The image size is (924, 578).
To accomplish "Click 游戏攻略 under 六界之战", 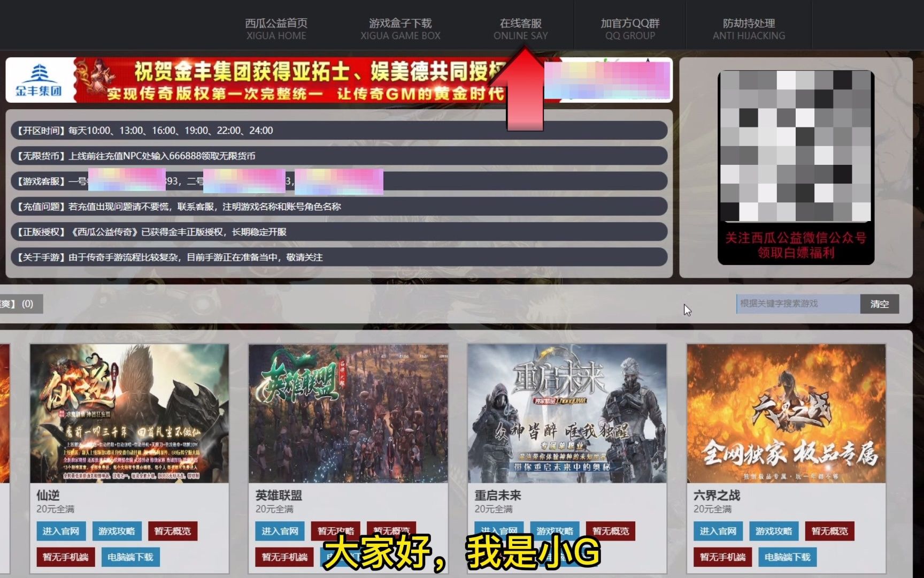I will pos(774,531).
